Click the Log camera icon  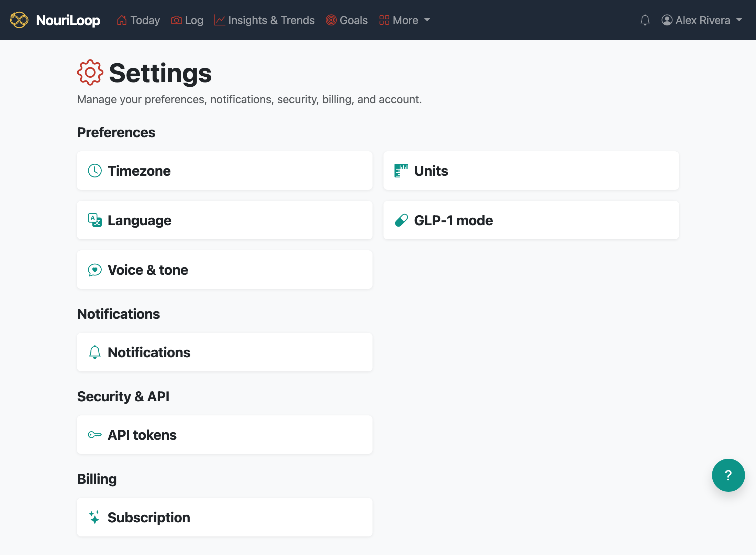pyautogui.click(x=176, y=20)
